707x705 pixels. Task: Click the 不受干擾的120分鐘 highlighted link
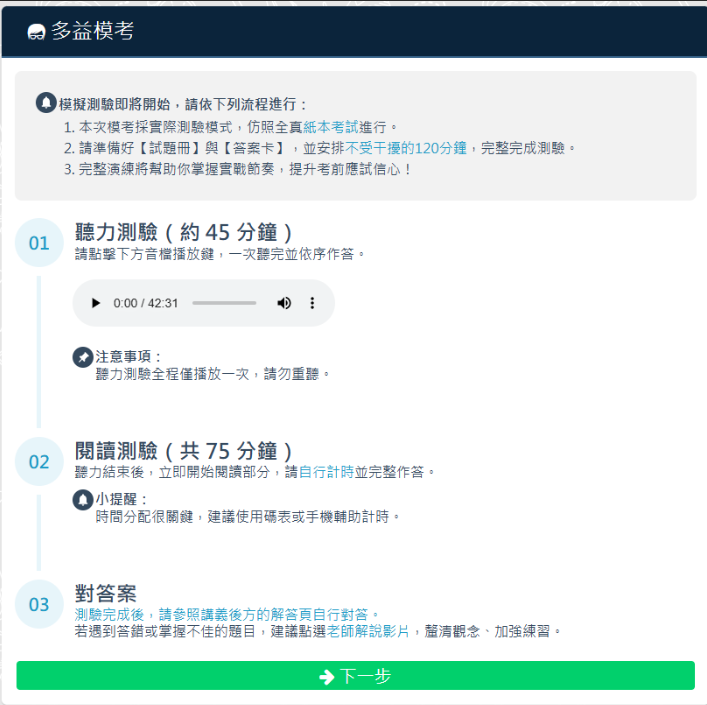[406, 148]
